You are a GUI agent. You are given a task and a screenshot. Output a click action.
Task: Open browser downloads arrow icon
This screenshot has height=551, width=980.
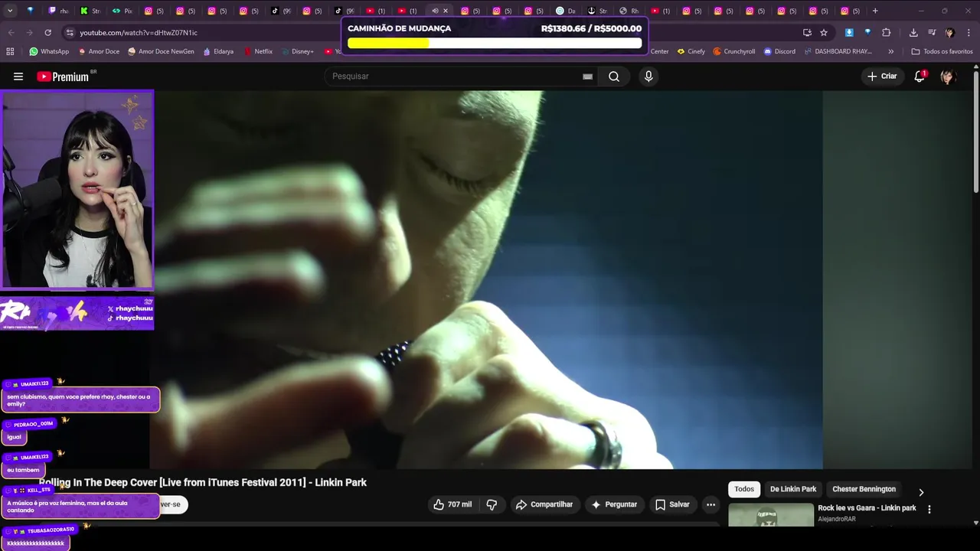point(913,33)
